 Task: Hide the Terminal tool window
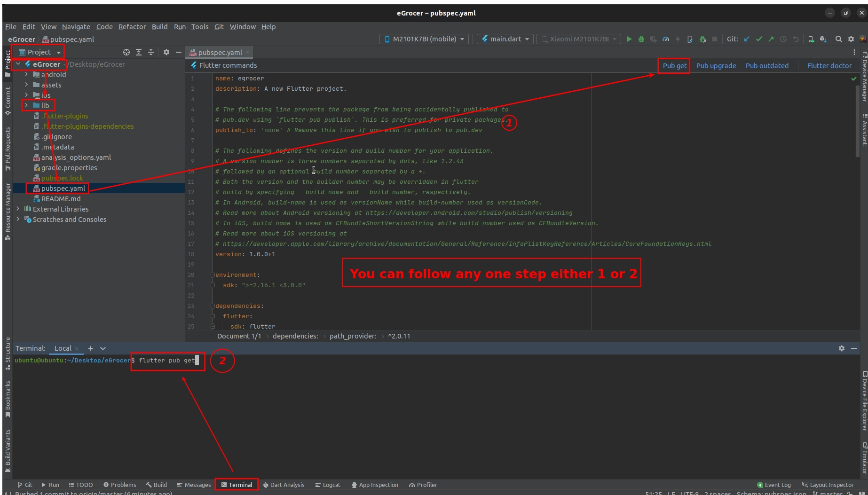pyautogui.click(x=853, y=348)
